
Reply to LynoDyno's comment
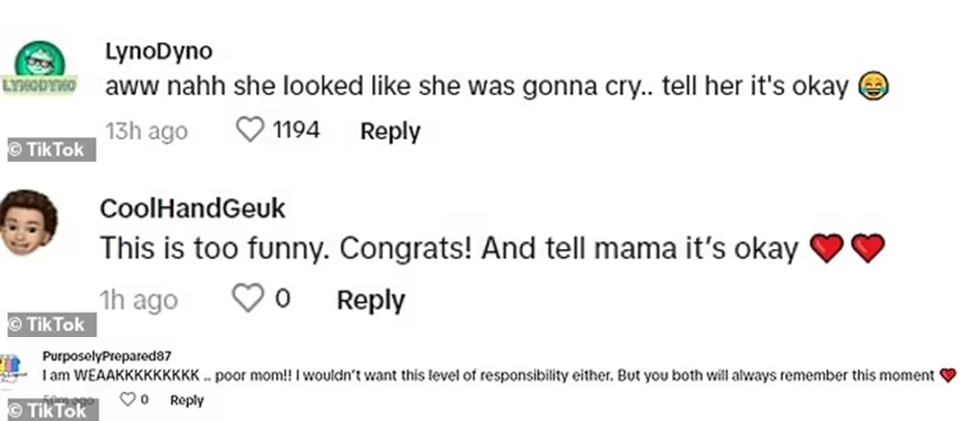390,131
